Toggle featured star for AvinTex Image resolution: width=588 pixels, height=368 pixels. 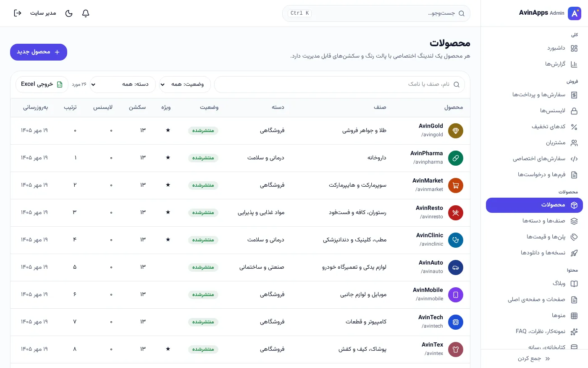click(x=168, y=349)
